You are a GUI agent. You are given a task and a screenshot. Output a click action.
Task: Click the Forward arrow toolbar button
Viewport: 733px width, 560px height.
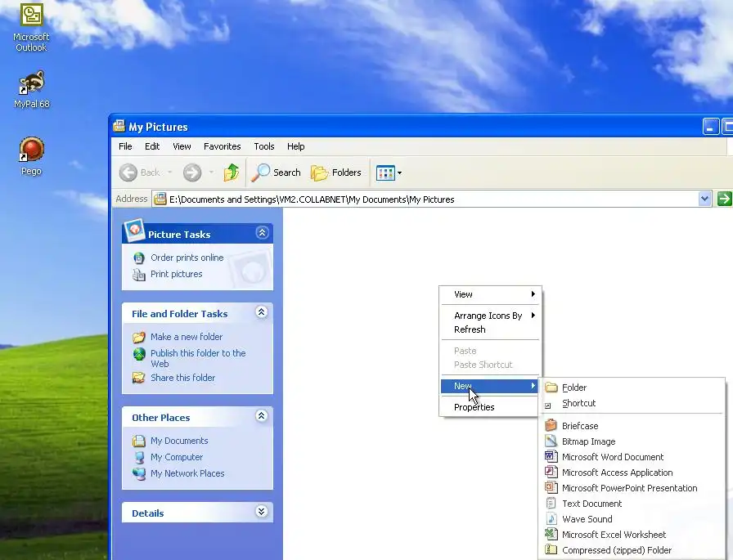(192, 172)
